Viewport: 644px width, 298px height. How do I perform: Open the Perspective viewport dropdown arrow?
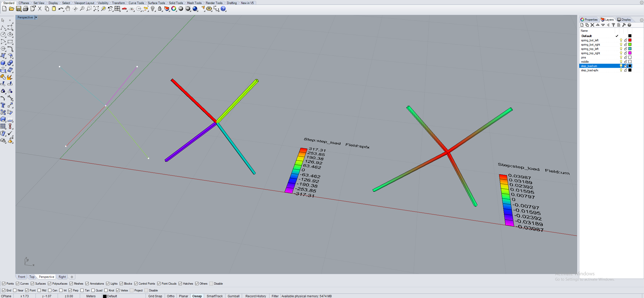coord(36,17)
